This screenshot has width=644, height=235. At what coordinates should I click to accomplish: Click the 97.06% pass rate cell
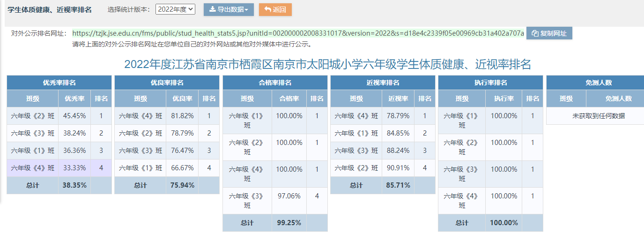click(x=289, y=201)
